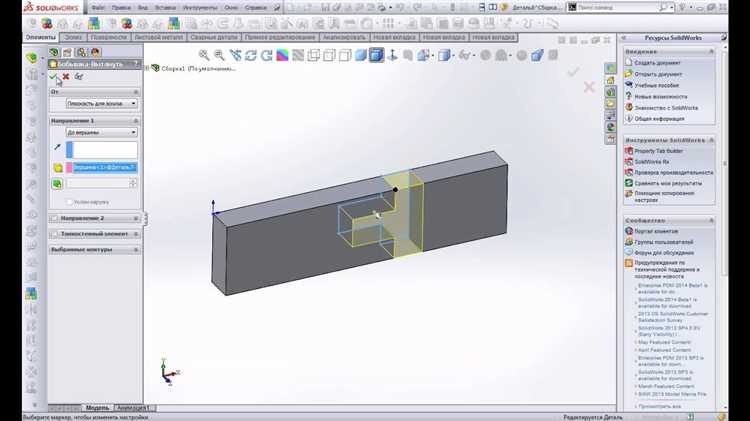Click the PropertyManager help question mark
The image size is (750, 421).
pos(137,64)
